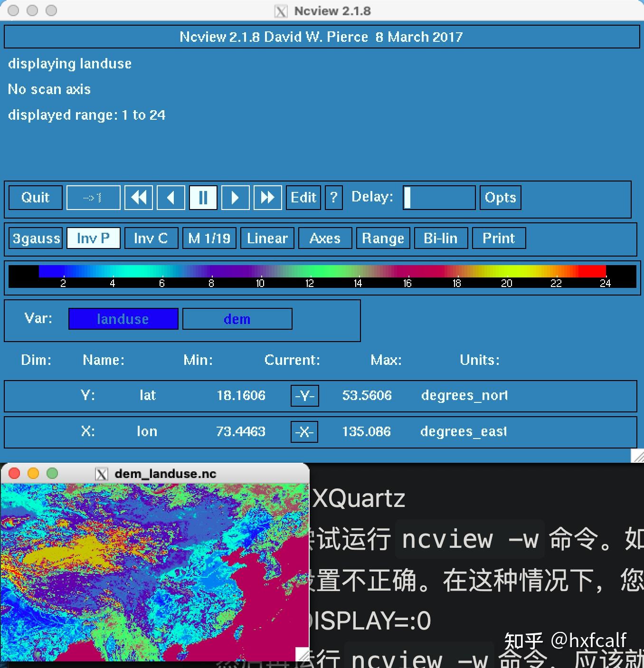644x668 pixels.
Task: Click the Quit button
Action: (36, 197)
